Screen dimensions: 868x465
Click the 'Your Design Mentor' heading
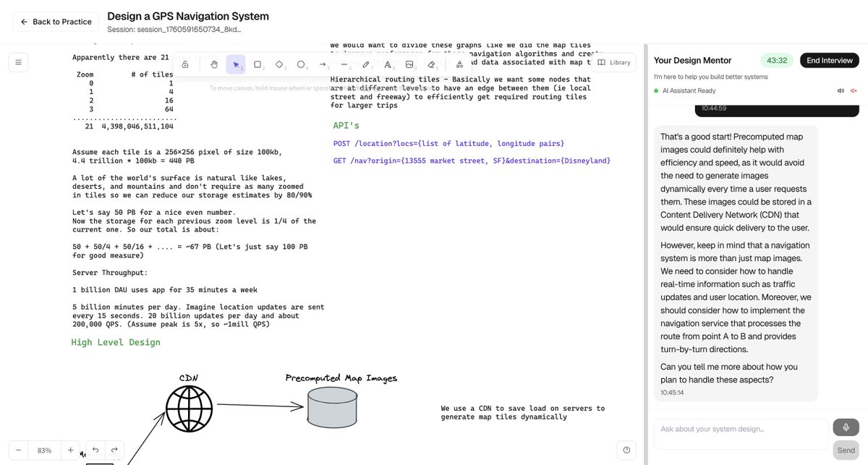pos(692,60)
